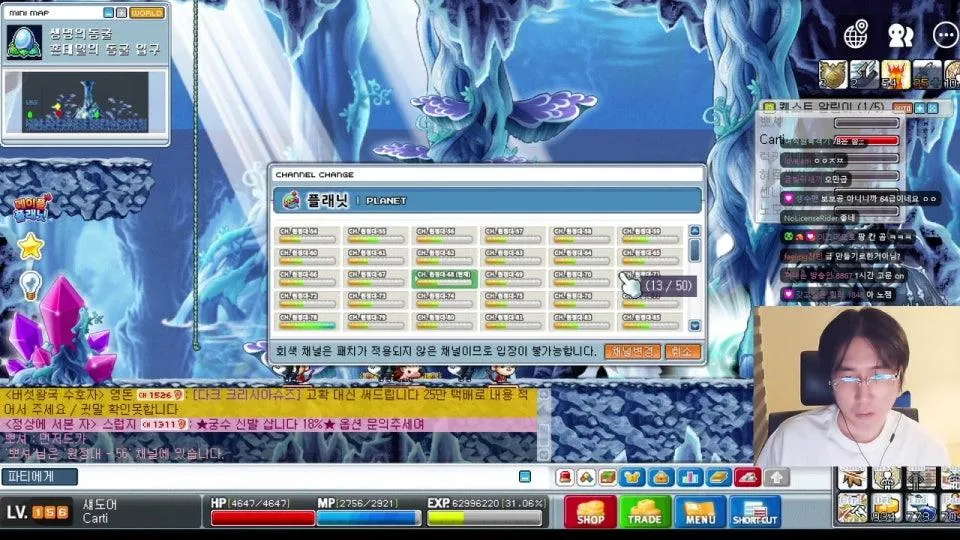Open the SHORT-CUT button
This screenshot has width=960, height=540.
click(x=755, y=511)
